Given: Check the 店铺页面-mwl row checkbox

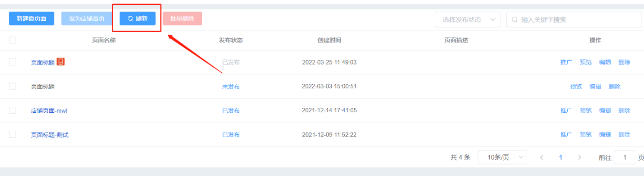Looking at the screenshot, I should click(x=13, y=110).
